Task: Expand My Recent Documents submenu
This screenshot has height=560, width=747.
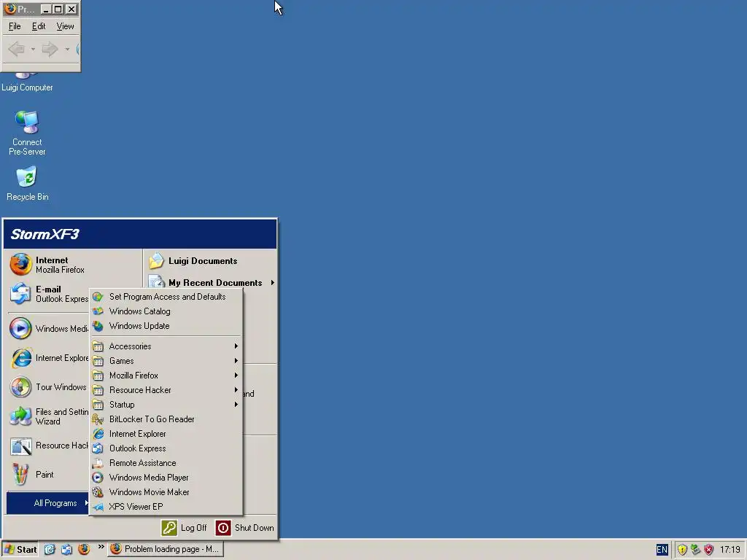Action: [x=211, y=283]
